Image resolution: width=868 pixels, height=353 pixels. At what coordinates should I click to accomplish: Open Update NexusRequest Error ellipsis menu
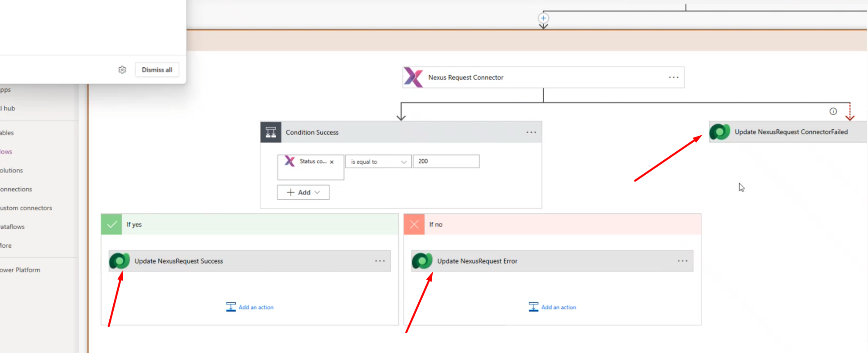(683, 261)
